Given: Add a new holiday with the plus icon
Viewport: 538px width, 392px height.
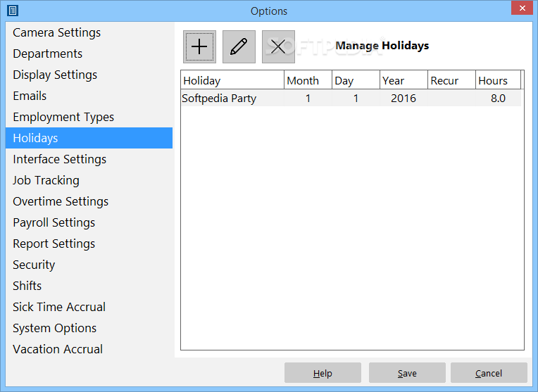Looking at the screenshot, I should click(199, 46).
